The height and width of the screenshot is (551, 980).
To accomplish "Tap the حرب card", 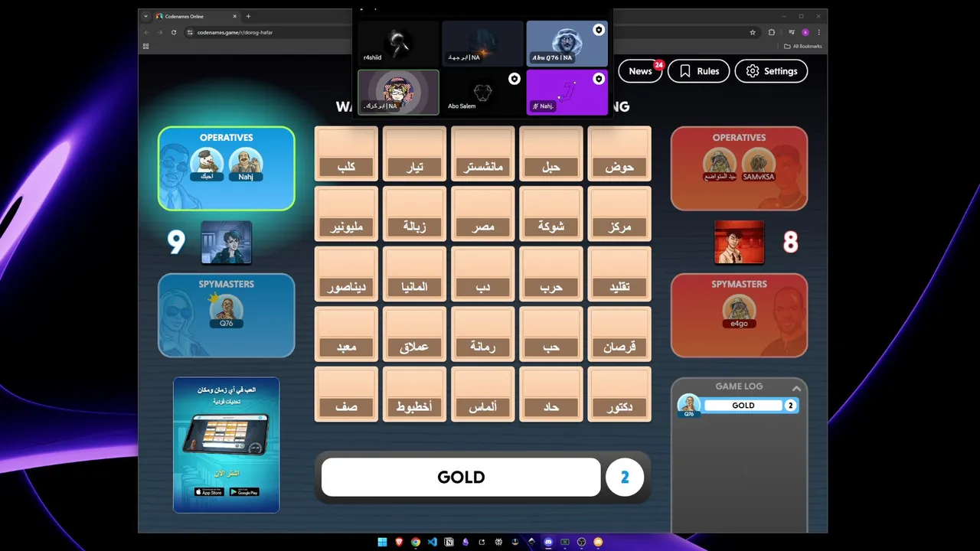I will 551,274.
